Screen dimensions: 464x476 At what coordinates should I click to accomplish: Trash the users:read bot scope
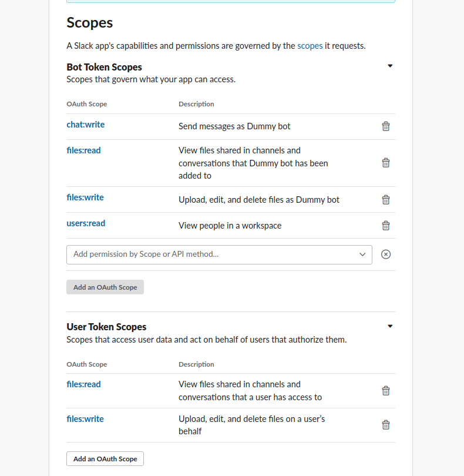click(x=386, y=226)
